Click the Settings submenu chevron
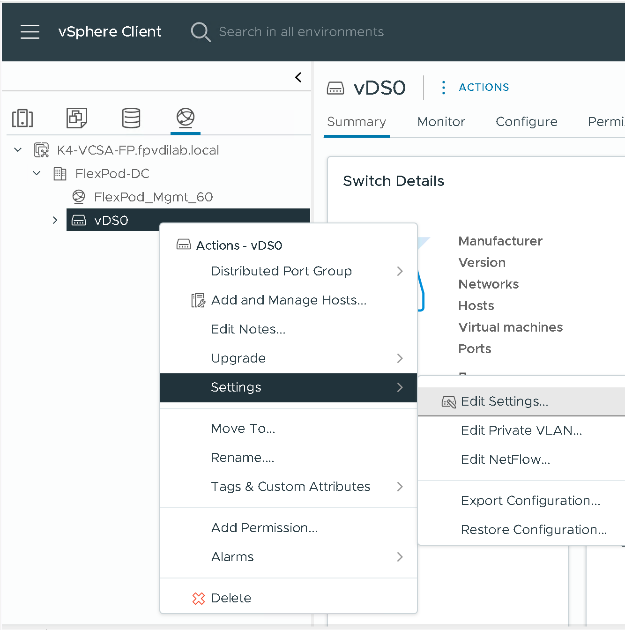Viewport: 625px width, 630px height. pos(400,387)
